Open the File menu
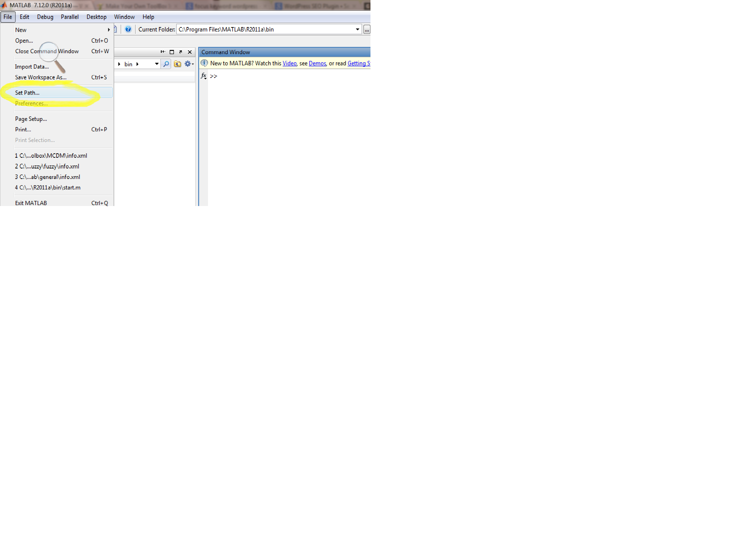Screen dimensions: 747x560 click(x=8, y=17)
